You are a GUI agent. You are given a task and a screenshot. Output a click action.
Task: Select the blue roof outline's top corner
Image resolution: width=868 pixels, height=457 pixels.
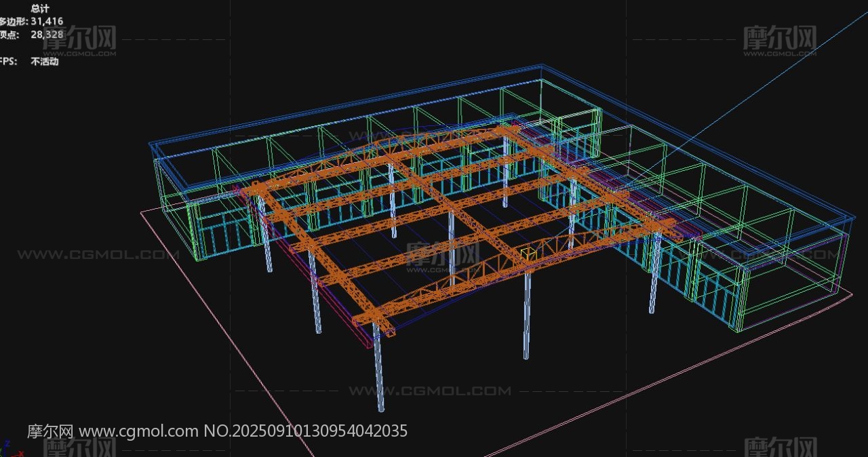click(x=542, y=66)
